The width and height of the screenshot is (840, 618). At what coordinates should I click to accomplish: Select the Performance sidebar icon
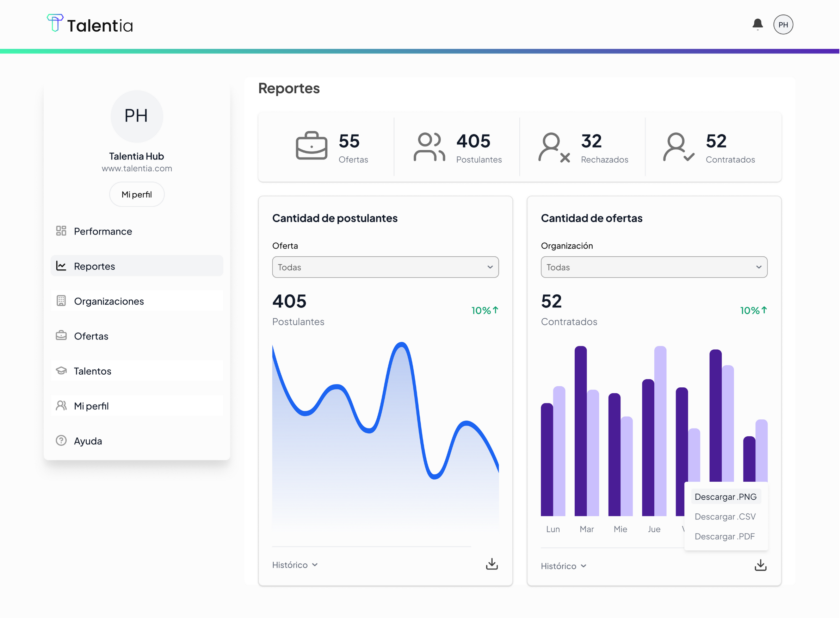(61, 231)
